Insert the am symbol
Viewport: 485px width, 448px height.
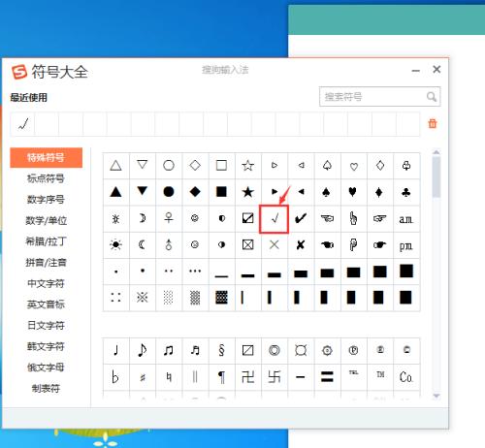(x=406, y=218)
